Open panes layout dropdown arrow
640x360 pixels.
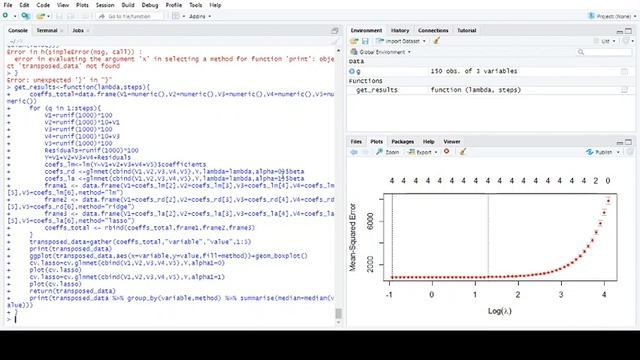click(x=183, y=16)
